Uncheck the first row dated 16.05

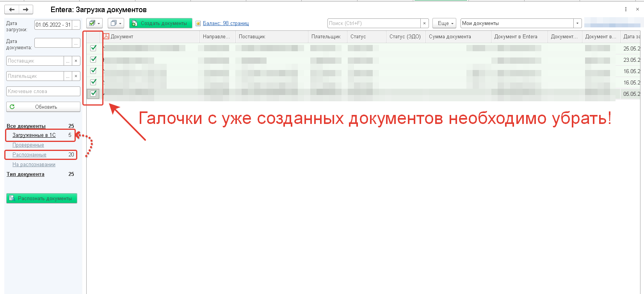coord(93,71)
